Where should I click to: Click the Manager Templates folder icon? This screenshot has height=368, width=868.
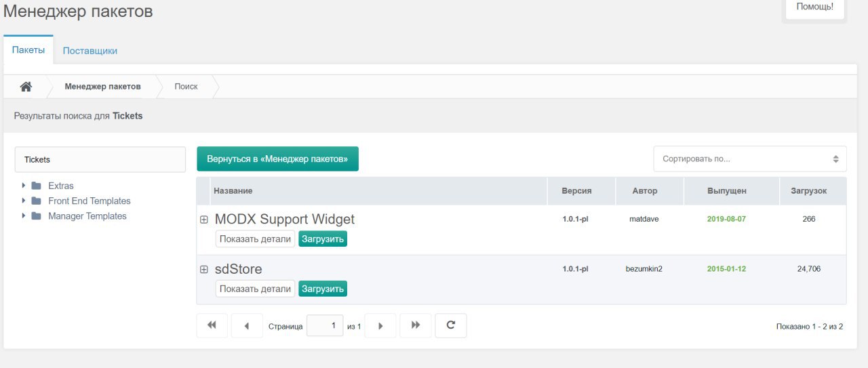[x=36, y=216]
